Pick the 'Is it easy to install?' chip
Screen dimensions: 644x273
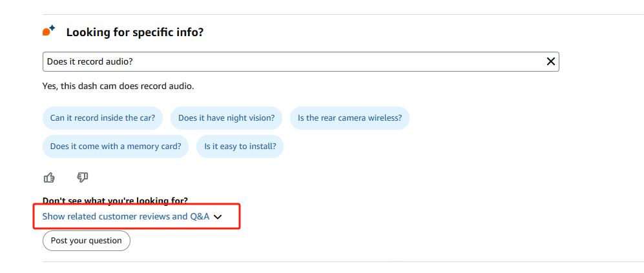pyautogui.click(x=240, y=147)
